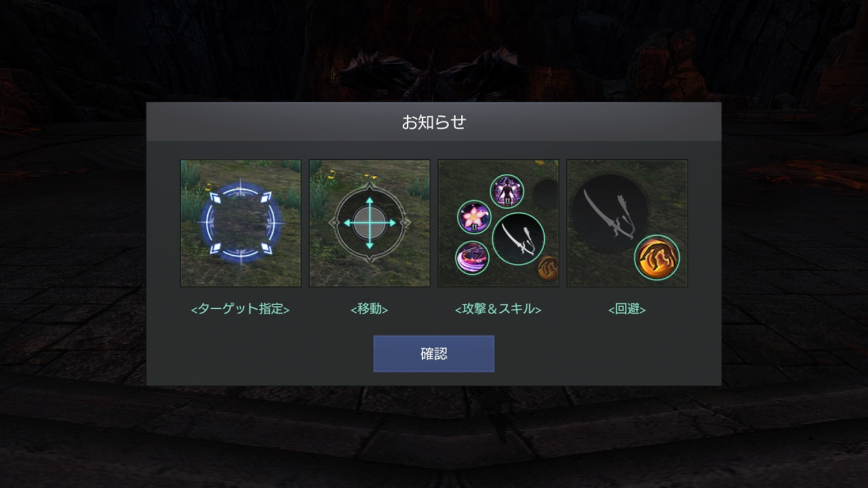
Task: Click the <攻撃＆スキル> label
Action: (498, 309)
